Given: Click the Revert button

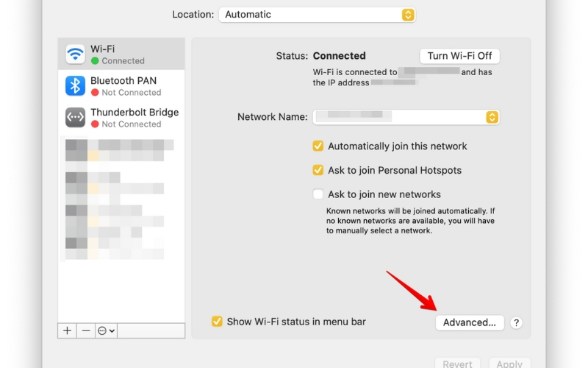Looking at the screenshot, I should 457,364.
